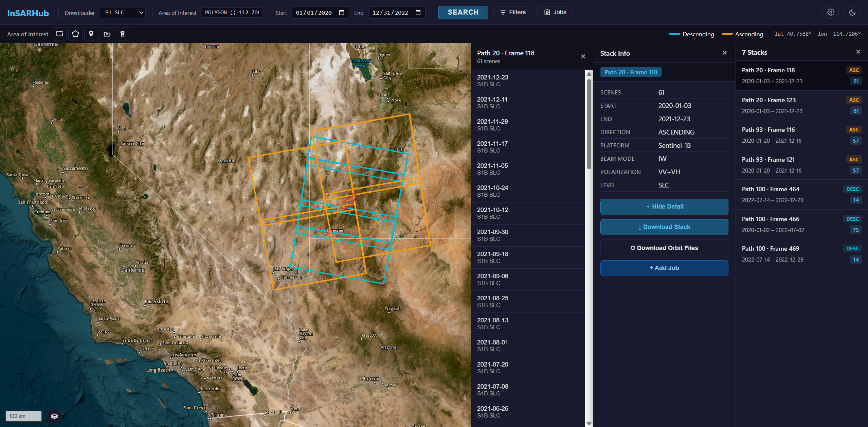Click the Add Job button
The height and width of the screenshot is (427, 868).
664,268
